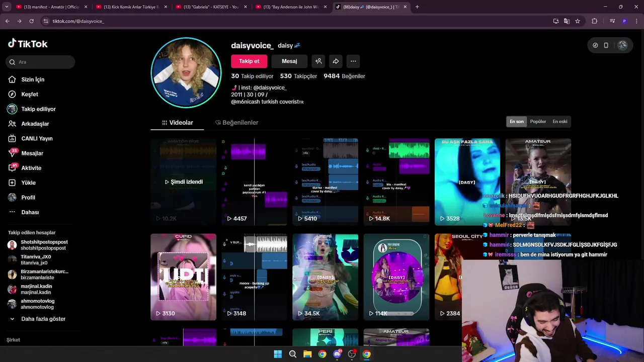Click the browser back arrow
Image resolution: width=644 pixels, height=362 pixels.
(x=7, y=21)
